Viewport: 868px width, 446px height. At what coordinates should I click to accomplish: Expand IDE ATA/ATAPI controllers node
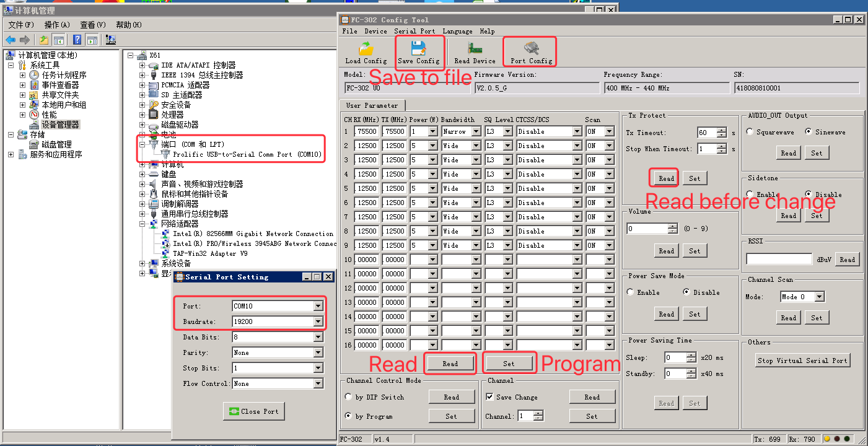pos(142,65)
